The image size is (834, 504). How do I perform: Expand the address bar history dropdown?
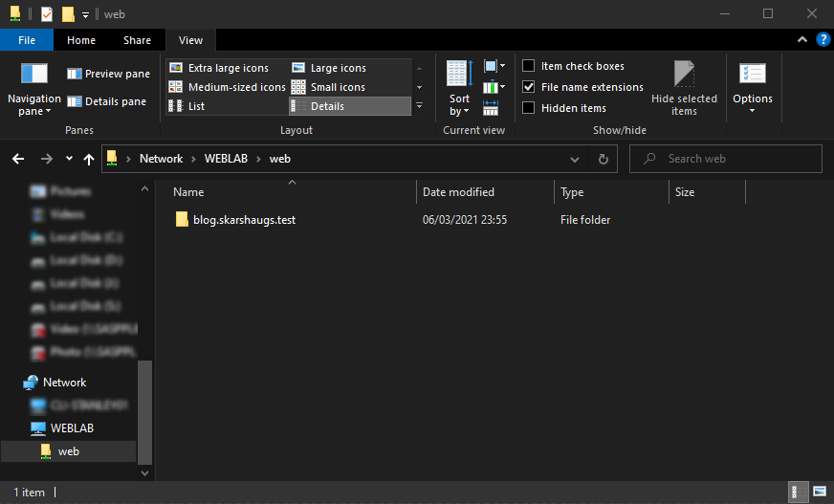[575, 159]
